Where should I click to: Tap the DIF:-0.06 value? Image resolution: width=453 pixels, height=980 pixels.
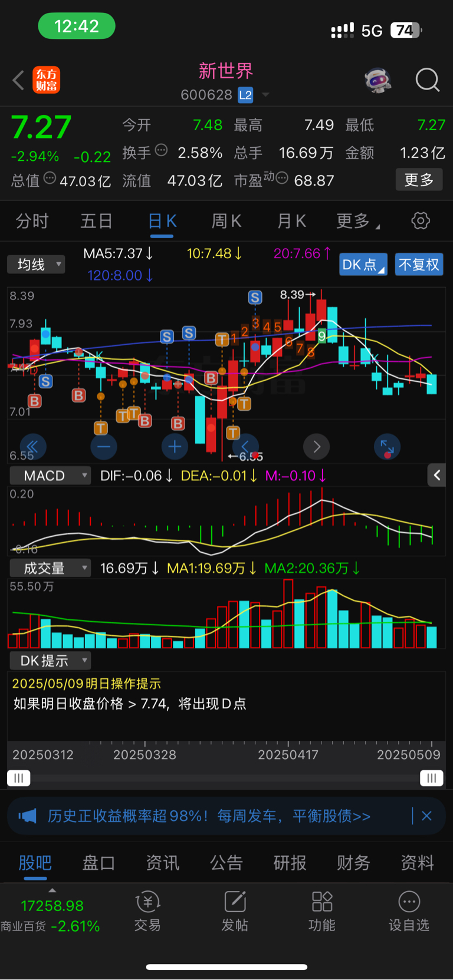(x=136, y=476)
